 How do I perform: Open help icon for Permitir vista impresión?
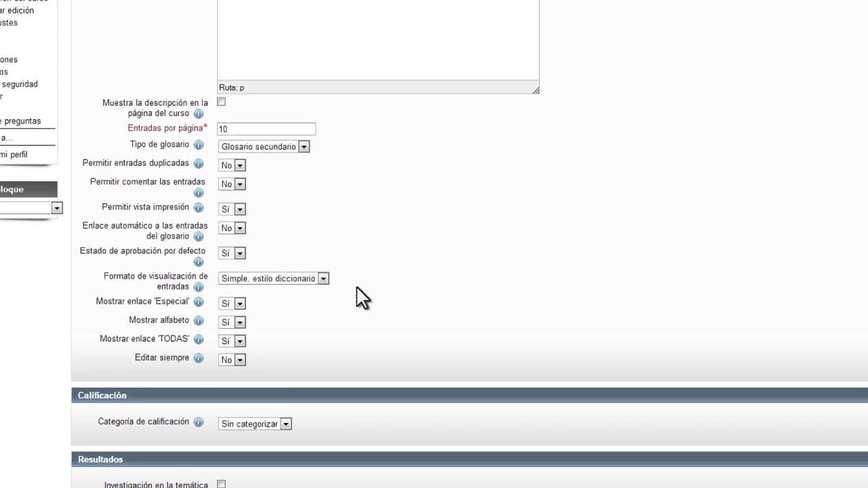(199, 208)
